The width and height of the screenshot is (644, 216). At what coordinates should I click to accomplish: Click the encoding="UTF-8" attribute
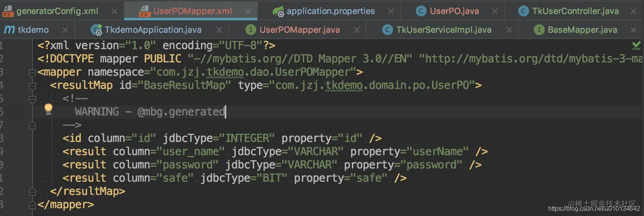213,45
